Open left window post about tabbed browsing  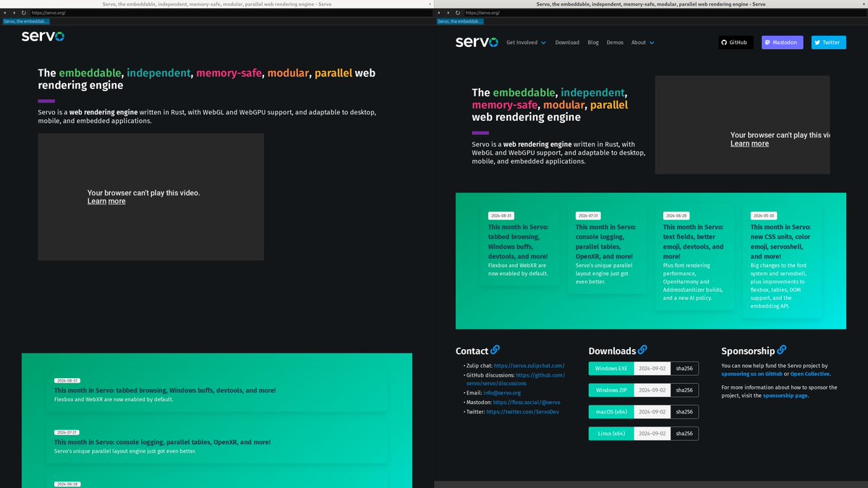pyautogui.click(x=165, y=390)
